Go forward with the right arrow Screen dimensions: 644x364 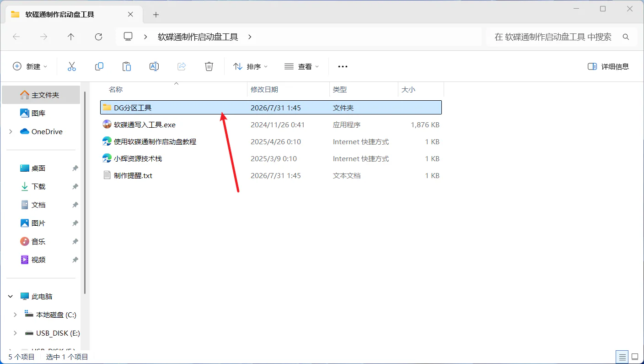(x=44, y=37)
